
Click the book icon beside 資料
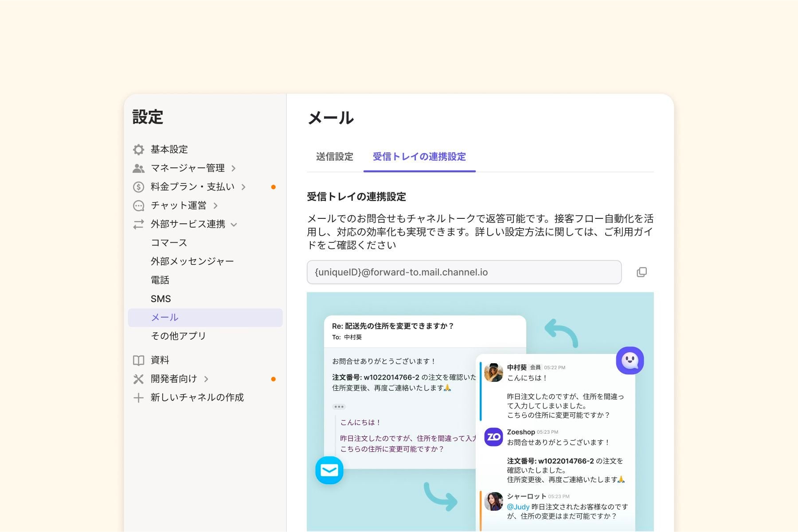click(x=138, y=360)
